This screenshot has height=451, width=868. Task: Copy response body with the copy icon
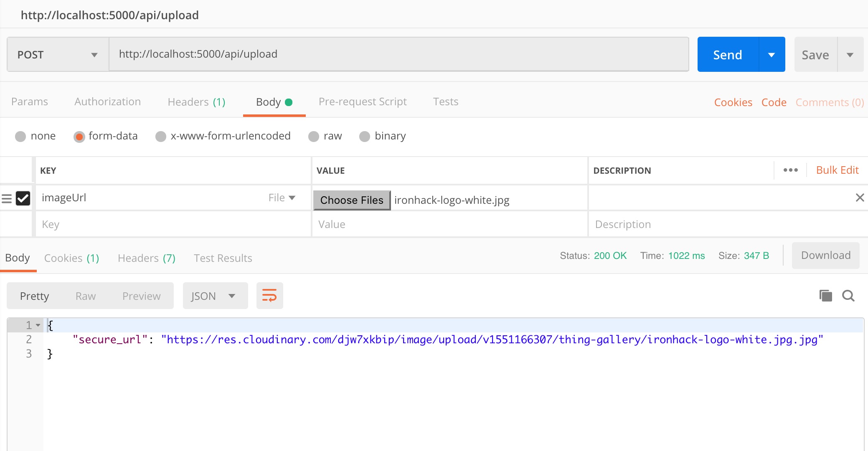tap(825, 296)
